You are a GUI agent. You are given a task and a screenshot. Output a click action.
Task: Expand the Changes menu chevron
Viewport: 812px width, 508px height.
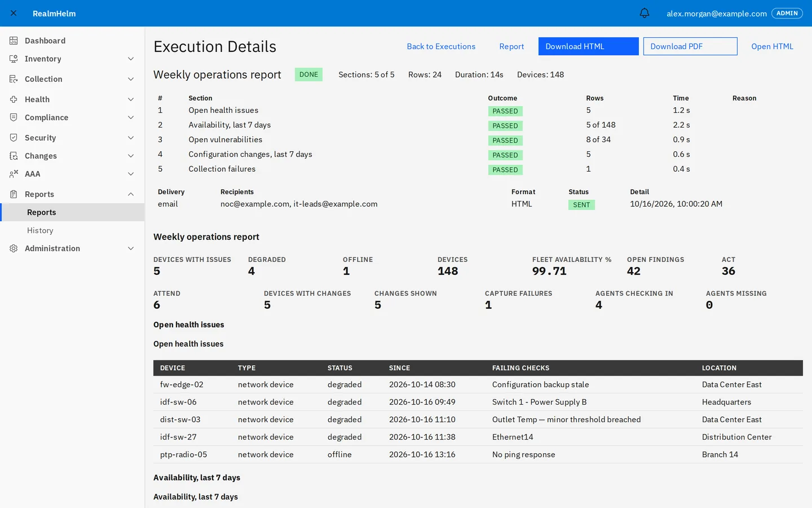(x=131, y=156)
